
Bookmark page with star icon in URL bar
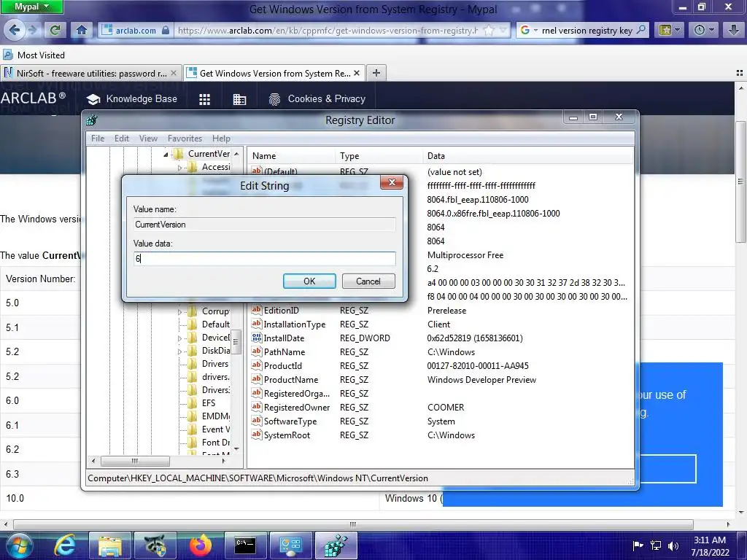[x=489, y=31]
